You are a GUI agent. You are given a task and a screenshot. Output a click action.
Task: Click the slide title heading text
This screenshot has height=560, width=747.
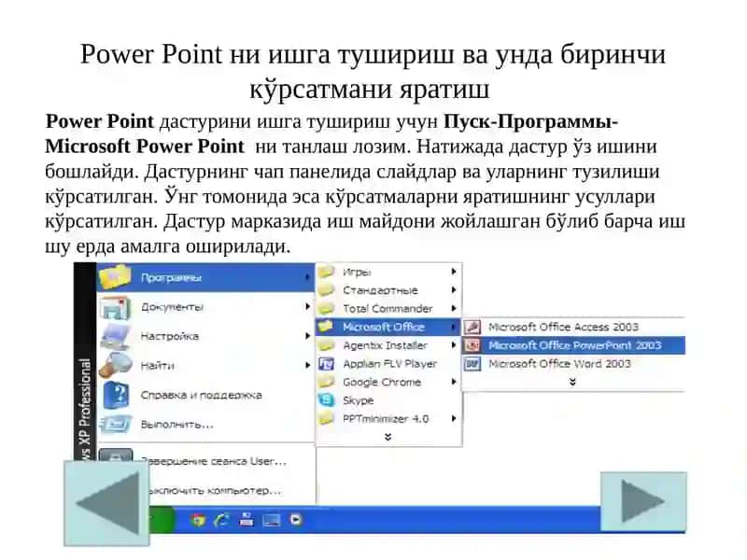click(373, 72)
